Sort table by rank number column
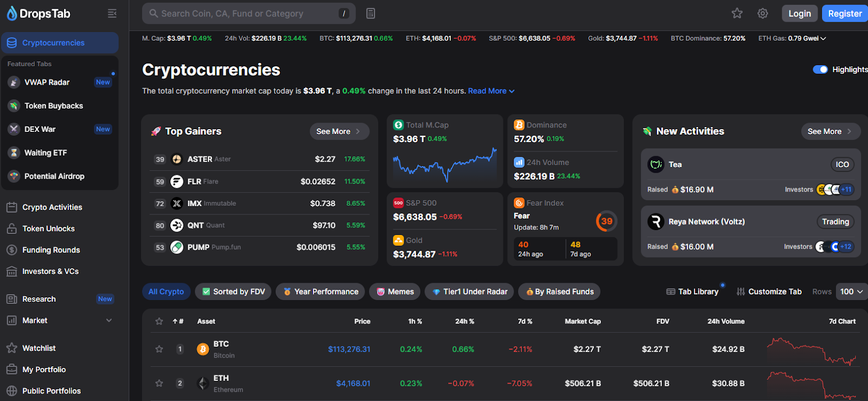This screenshot has height=401, width=868. click(178, 321)
